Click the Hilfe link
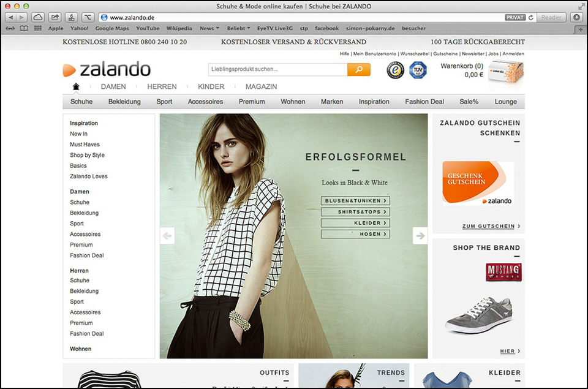588x389 pixels. point(344,54)
